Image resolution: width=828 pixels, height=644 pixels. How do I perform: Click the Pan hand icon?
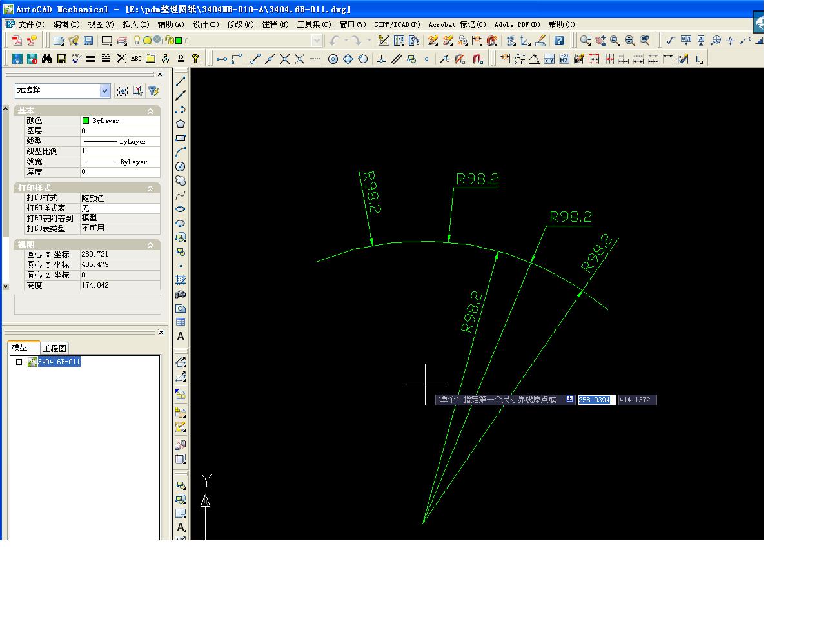click(600, 41)
